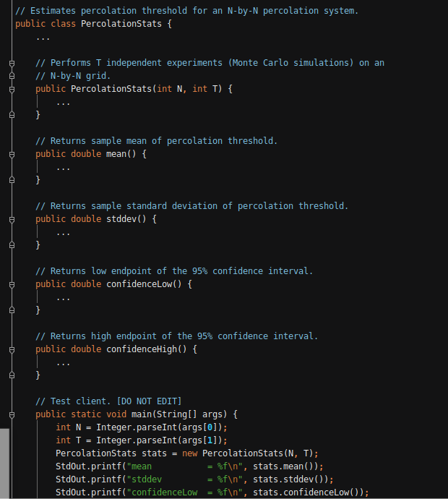The height and width of the screenshot is (499, 448).
Task: Click the 'confidenceLow()' method name in declaration
Action: pyautogui.click(x=144, y=284)
